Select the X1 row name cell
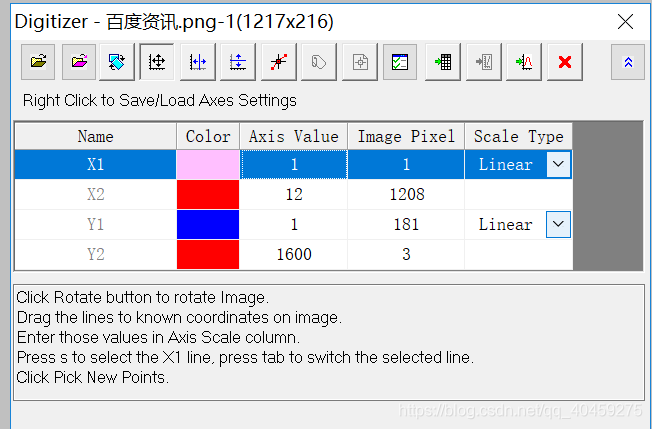The width and height of the screenshot is (652, 429). 96,164
